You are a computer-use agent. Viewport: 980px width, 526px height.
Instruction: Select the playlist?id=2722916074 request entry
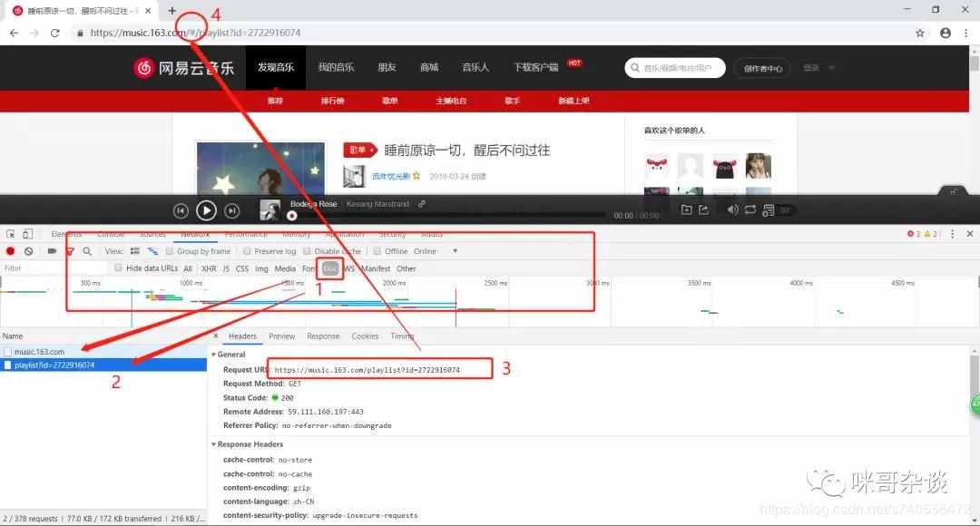(54, 365)
